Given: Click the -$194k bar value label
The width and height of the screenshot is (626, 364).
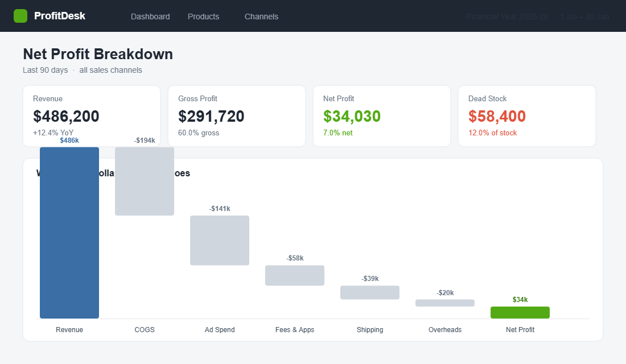Looking at the screenshot, I should tap(145, 140).
